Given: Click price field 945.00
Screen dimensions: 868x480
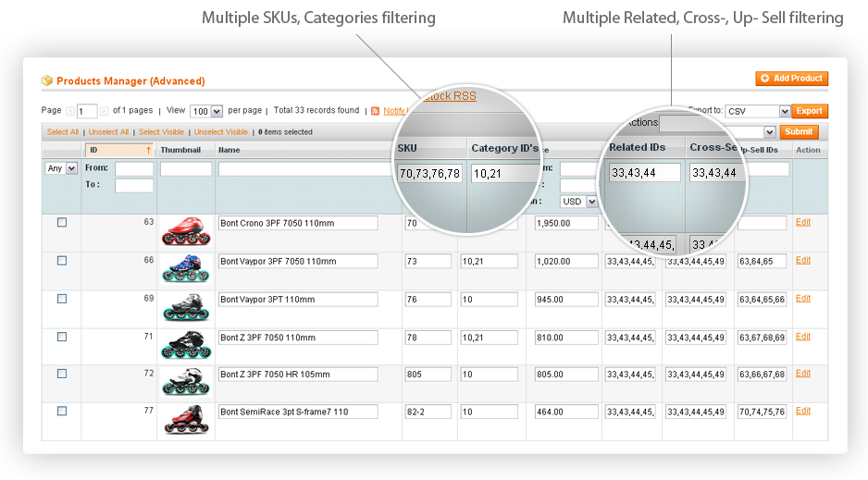Looking at the screenshot, I should (x=566, y=300).
